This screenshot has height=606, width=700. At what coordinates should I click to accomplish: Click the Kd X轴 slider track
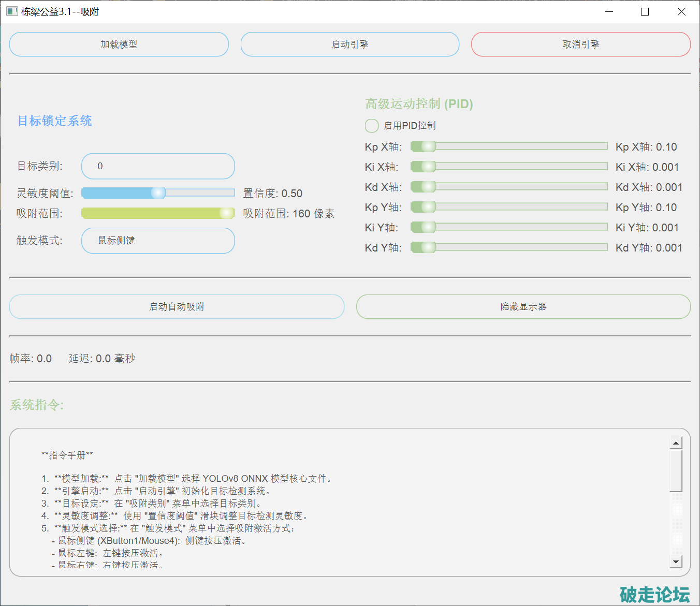click(518, 187)
